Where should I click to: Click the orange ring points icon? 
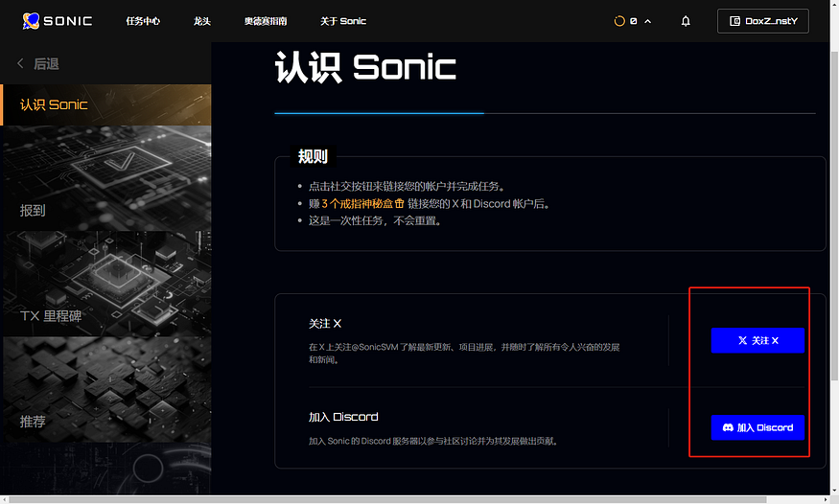pos(619,21)
